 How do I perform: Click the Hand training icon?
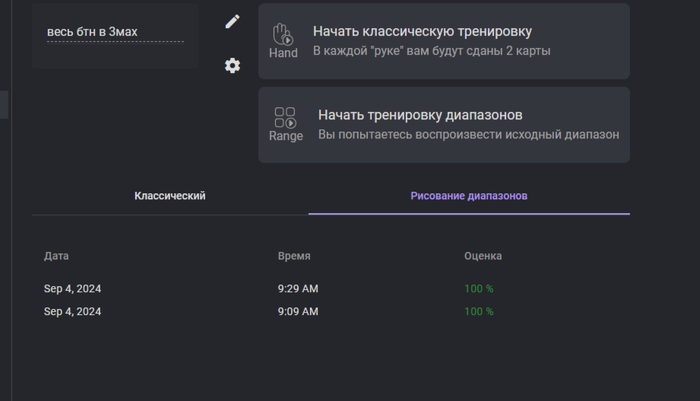pos(283,40)
